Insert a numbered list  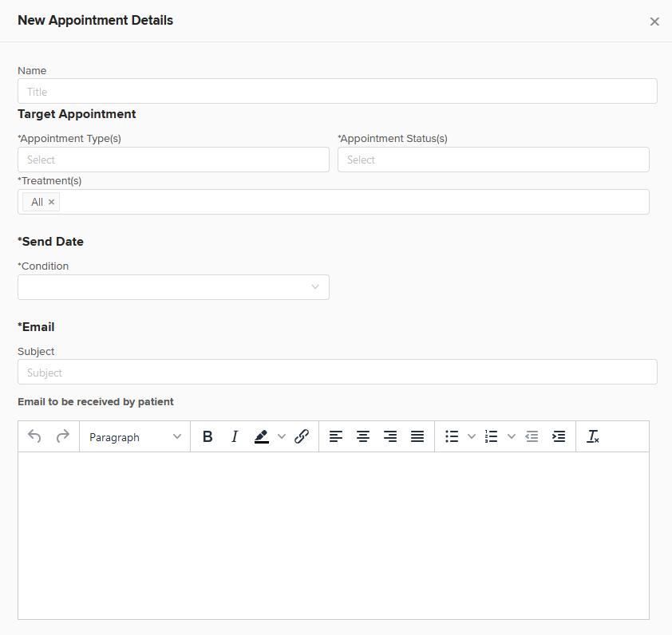491,436
